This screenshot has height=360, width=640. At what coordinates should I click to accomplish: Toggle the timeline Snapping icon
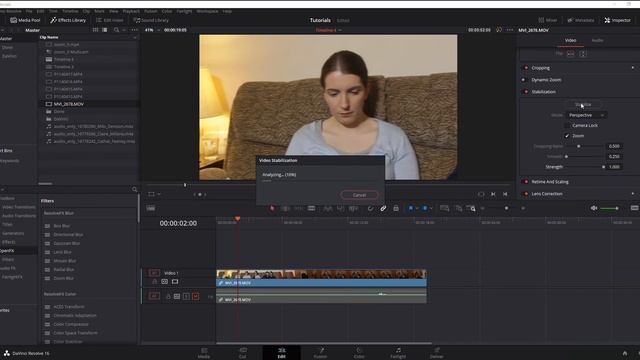370,209
